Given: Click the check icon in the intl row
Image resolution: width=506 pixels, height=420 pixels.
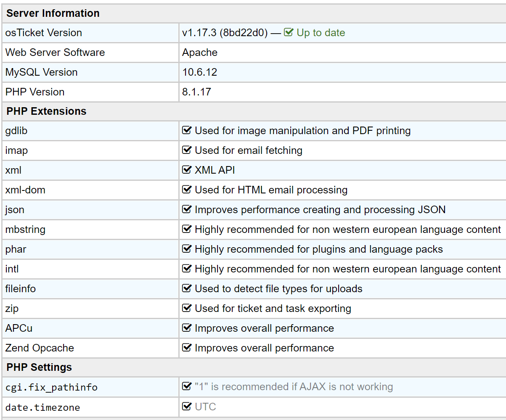Looking at the screenshot, I should [x=187, y=269].
